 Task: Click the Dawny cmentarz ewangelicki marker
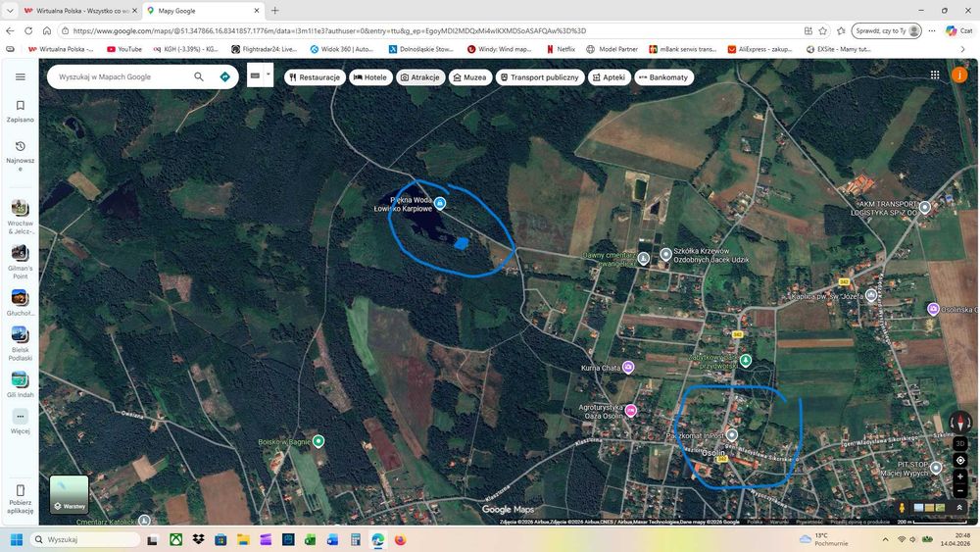pyautogui.click(x=643, y=258)
